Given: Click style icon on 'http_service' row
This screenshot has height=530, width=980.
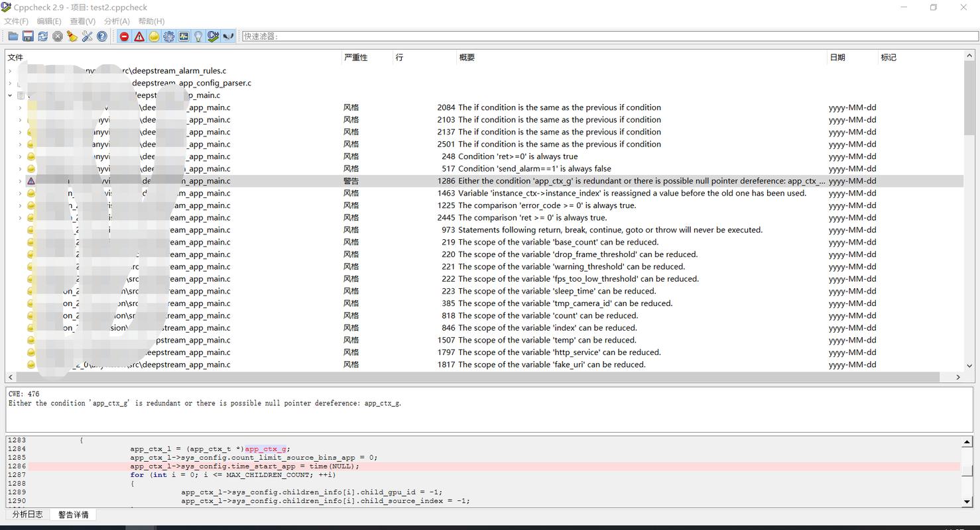Looking at the screenshot, I should (x=31, y=352).
